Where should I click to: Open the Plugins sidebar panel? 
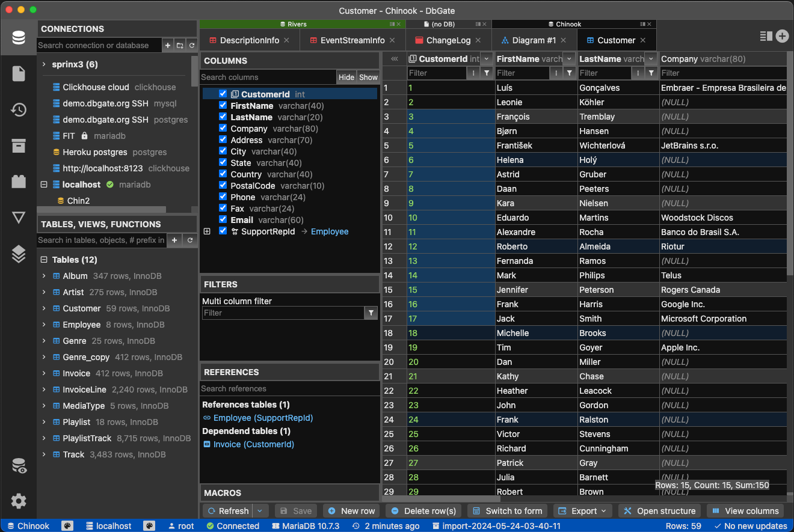[x=19, y=182]
